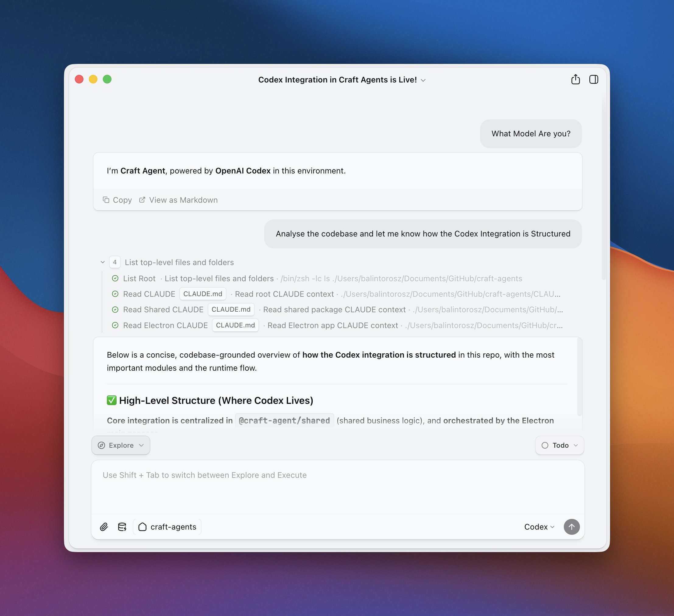674x616 pixels.
Task: Click the 'Read root CLAUDE context' description
Action: click(285, 294)
